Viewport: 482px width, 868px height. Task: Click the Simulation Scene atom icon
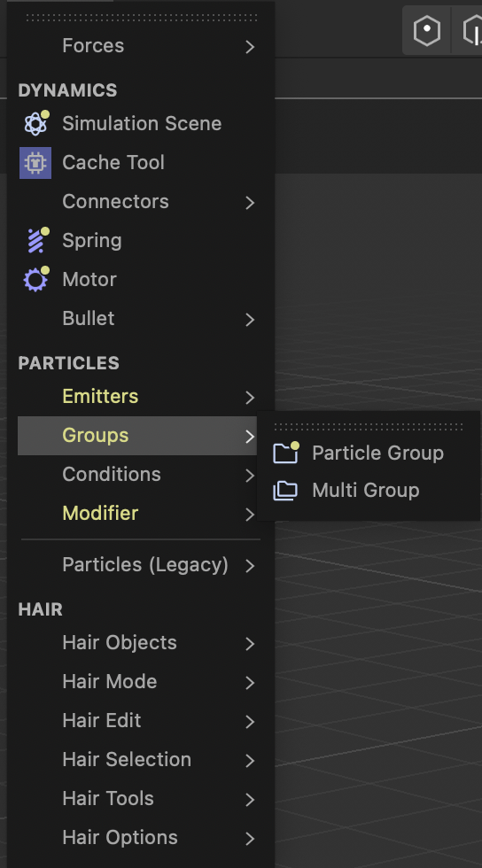[36, 123]
